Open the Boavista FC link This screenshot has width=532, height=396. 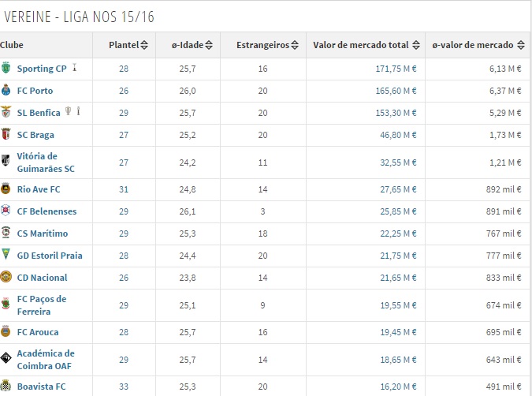pyautogui.click(x=42, y=387)
